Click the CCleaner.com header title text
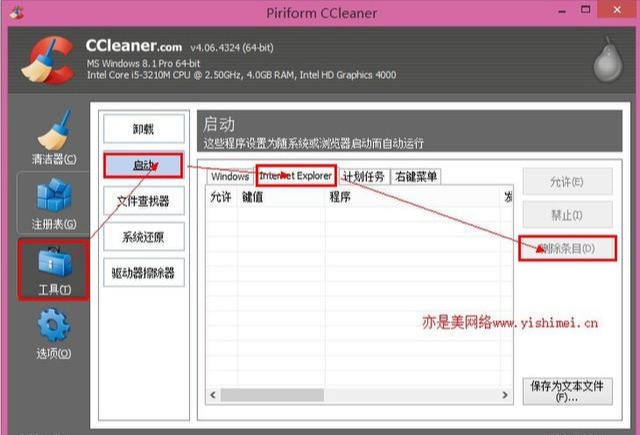Viewport: 640px width, 435px height. (x=134, y=46)
